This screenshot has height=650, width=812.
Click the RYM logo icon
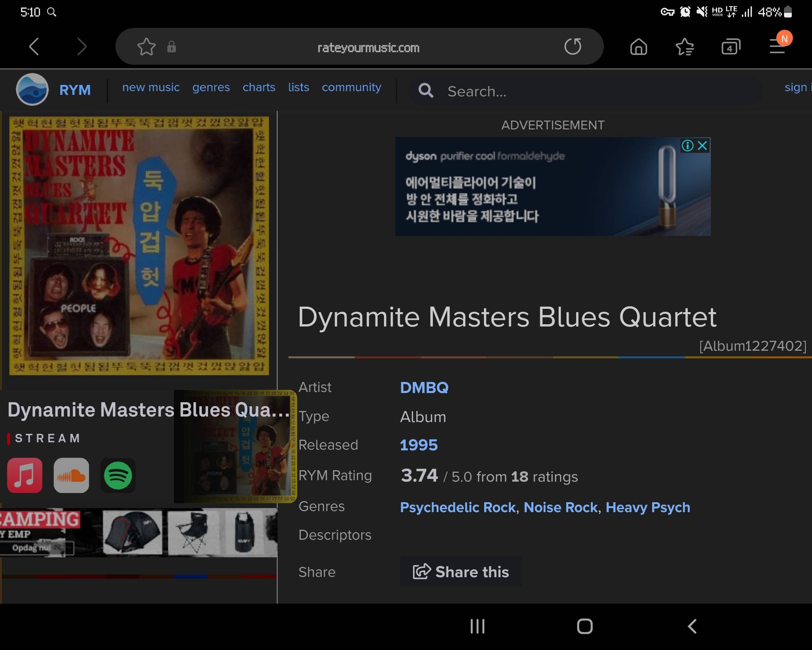tap(32, 90)
